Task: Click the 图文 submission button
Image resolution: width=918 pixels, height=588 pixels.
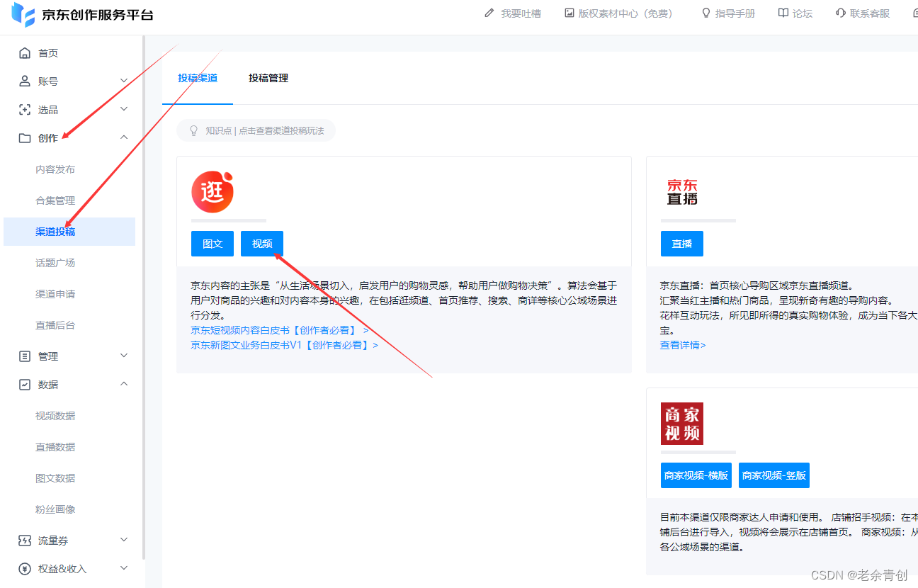Action: [x=212, y=244]
